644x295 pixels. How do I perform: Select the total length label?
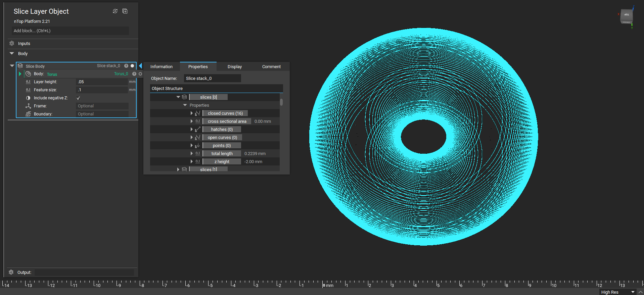222,153
